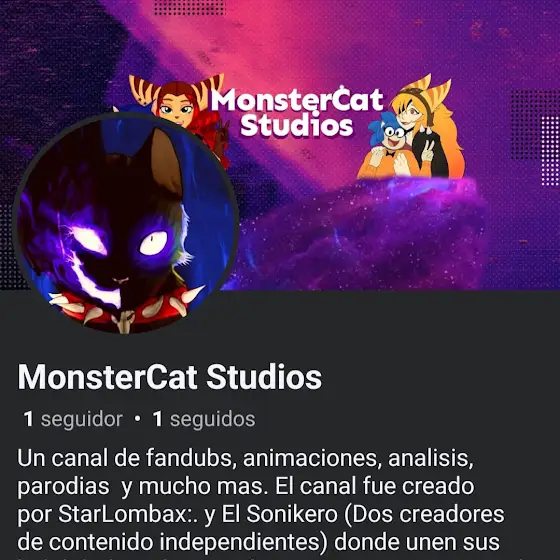560x560 pixels.
Task: Click the El Sonikero name in description
Action: [279, 514]
